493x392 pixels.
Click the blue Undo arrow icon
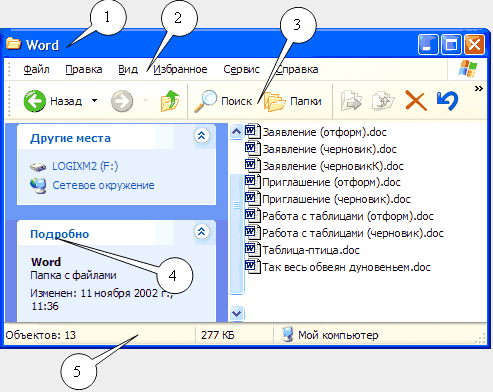tap(447, 100)
